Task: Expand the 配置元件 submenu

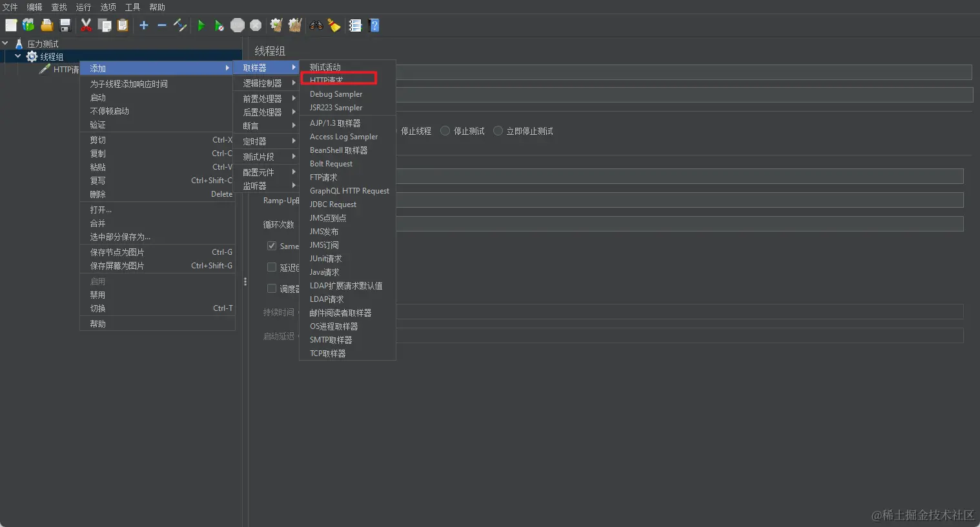Action: (266, 172)
